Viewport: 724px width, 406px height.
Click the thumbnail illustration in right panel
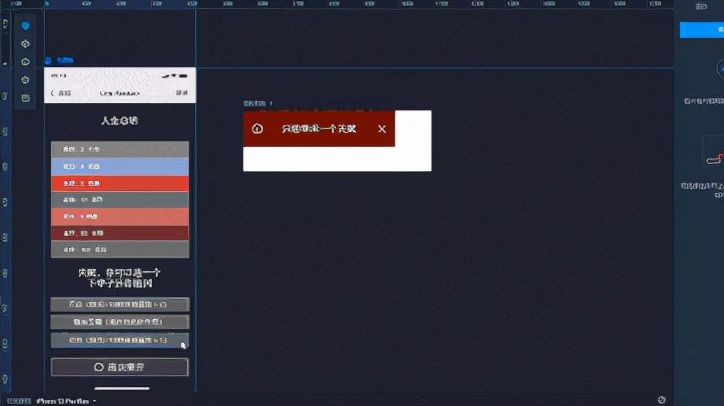(713, 151)
